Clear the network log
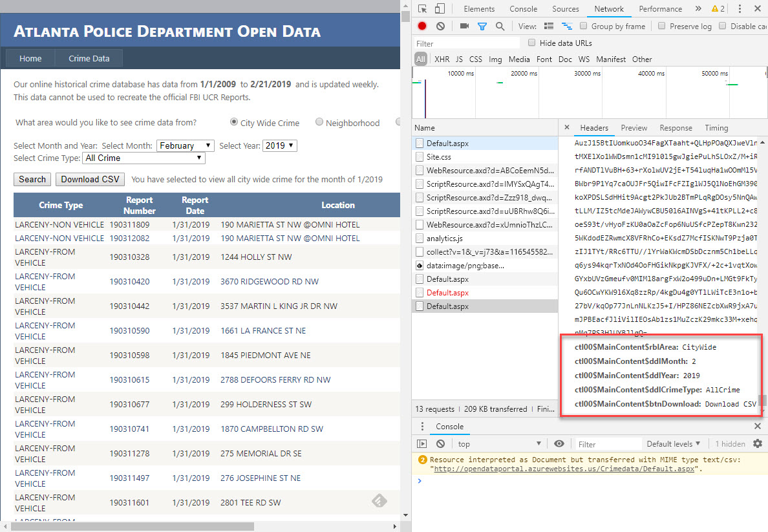Viewport: 768px width, 532px height. point(440,27)
